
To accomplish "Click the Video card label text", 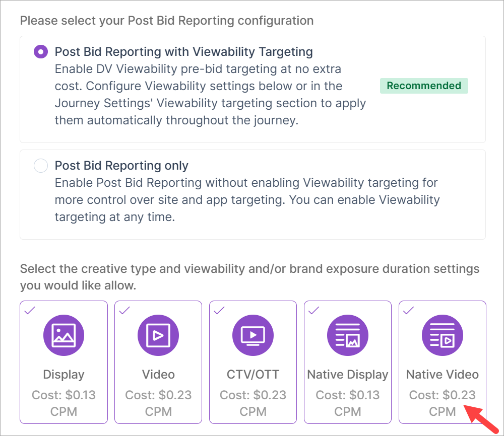I will click(x=158, y=375).
